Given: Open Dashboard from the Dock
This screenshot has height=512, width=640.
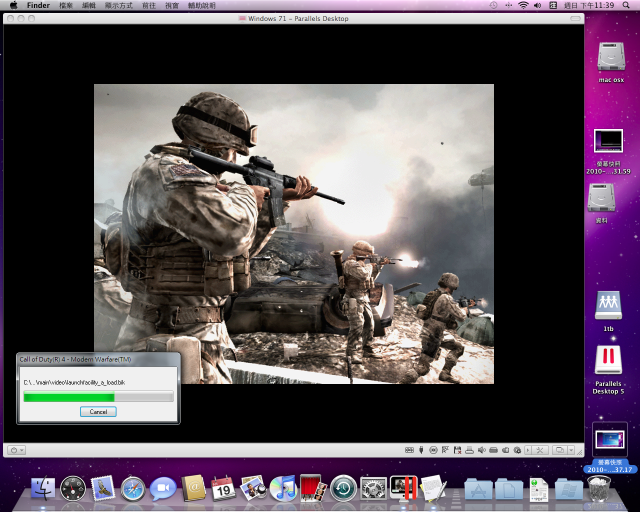Looking at the screenshot, I should click(73, 488).
